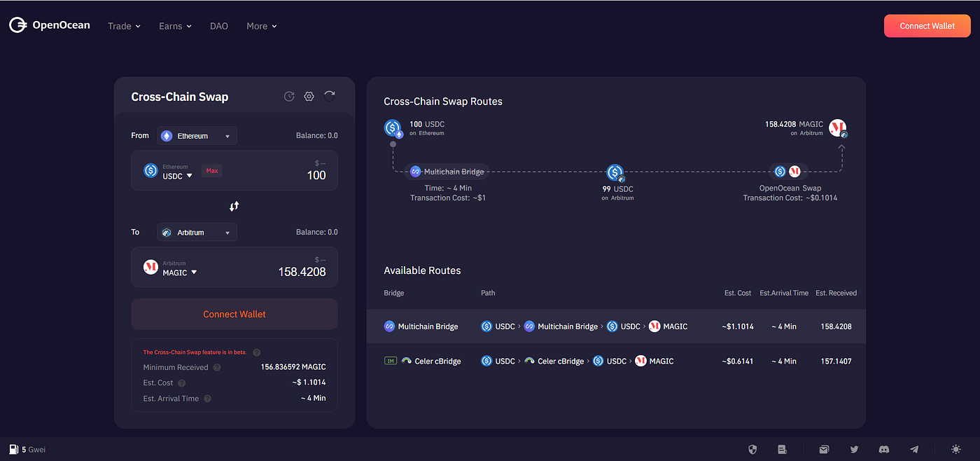Screen dimensions: 980x461
Task: Open swap settings gear icon
Action: [x=309, y=97]
